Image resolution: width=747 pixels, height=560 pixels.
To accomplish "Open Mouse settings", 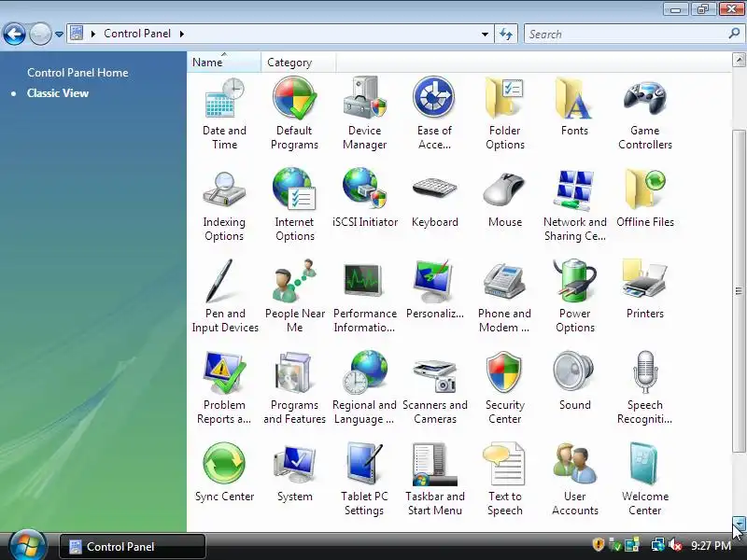I will pos(504,199).
